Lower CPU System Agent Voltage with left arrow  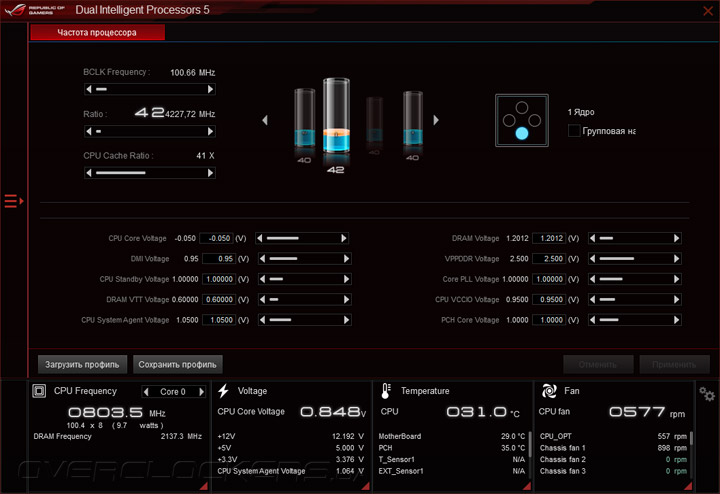[x=262, y=320]
